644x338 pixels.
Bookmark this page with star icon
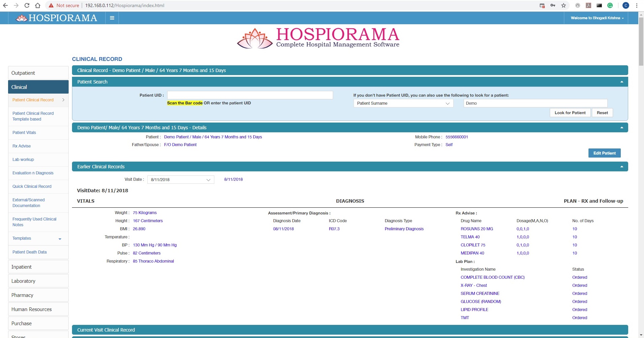click(564, 5)
